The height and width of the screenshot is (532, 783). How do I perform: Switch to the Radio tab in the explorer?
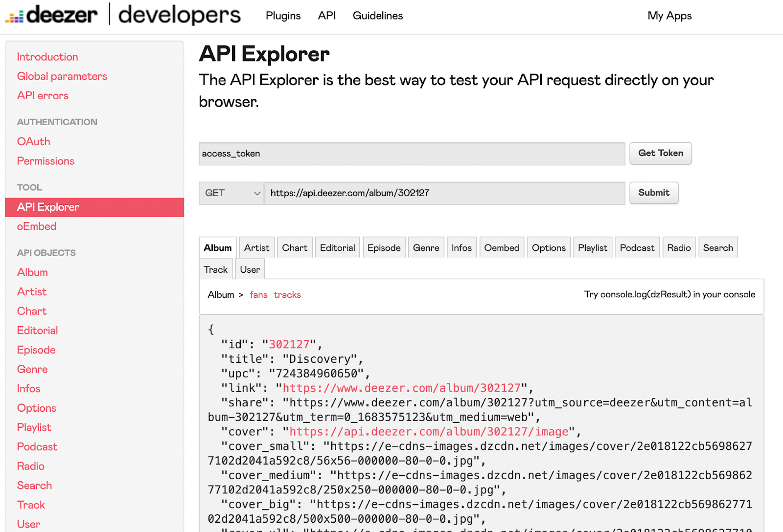(679, 248)
